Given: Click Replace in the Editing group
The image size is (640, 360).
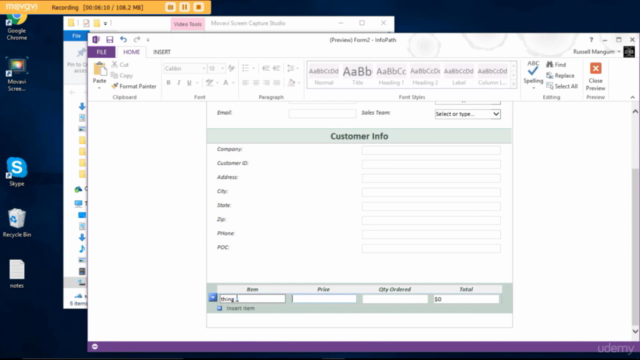Looking at the screenshot, I should coord(560,76).
